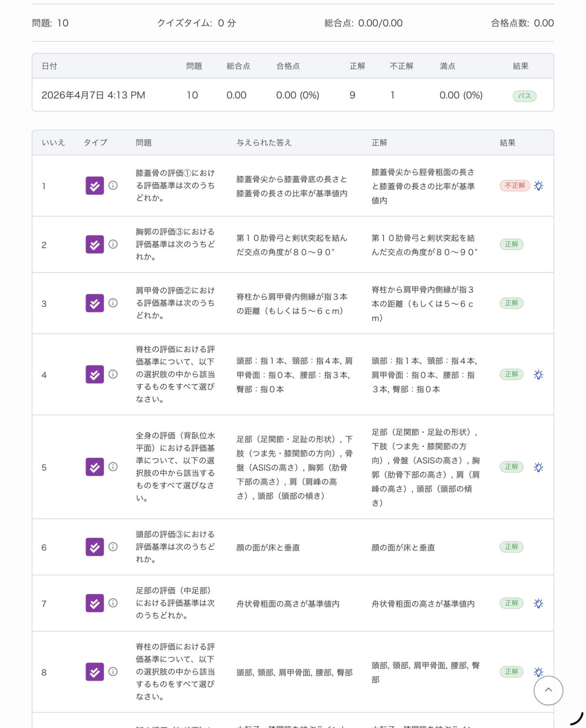Click the lightbulb hint icon for question 1
Viewport: 586px width, 728px height.
538,186
